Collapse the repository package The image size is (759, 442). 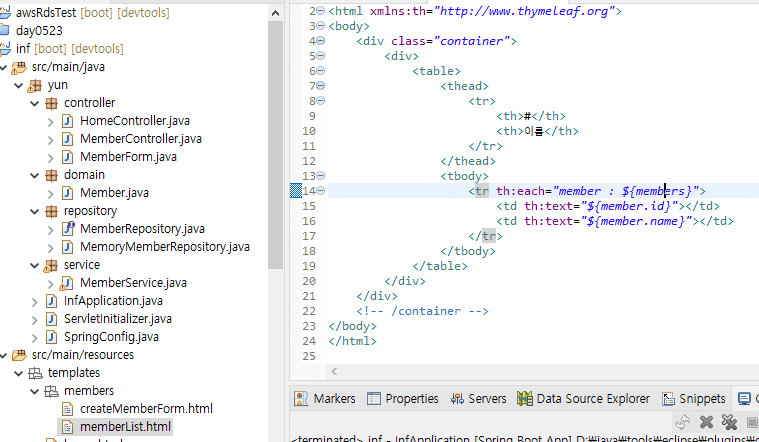pyautogui.click(x=34, y=211)
